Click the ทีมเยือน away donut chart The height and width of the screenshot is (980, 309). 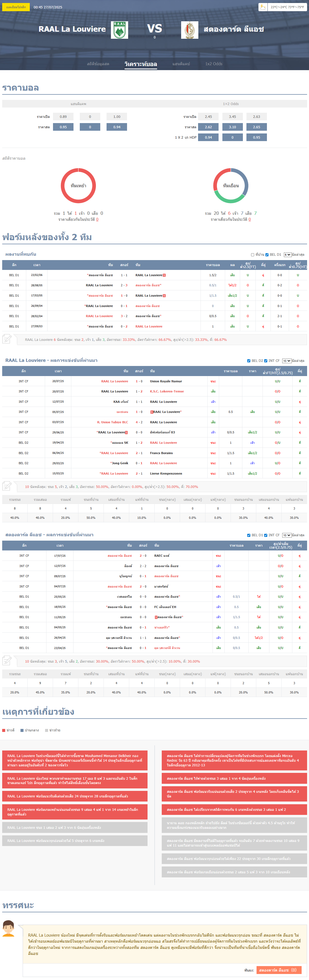point(231,186)
